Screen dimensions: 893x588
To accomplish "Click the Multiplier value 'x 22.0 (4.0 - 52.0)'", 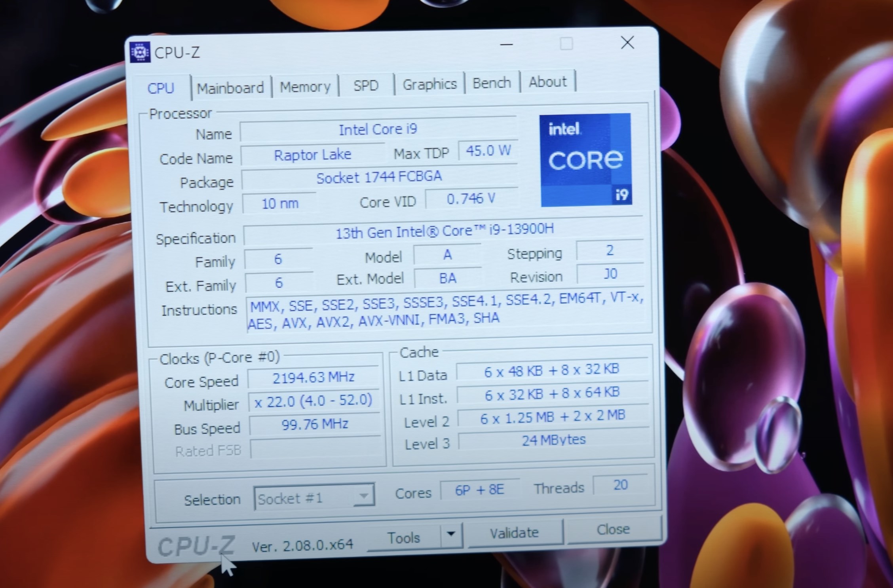I will [313, 401].
